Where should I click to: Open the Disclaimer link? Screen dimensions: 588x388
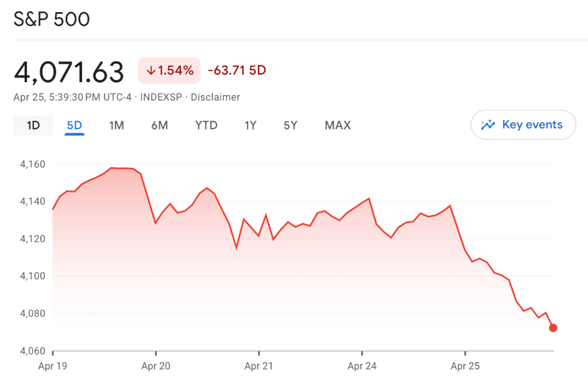coord(215,97)
